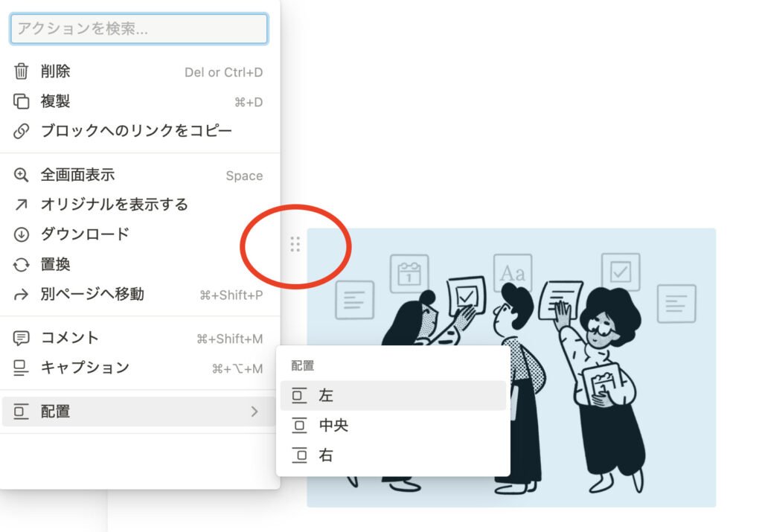Screen dimensions: 762x532
Task: Select 置換 menu entry
Action: pos(139,265)
